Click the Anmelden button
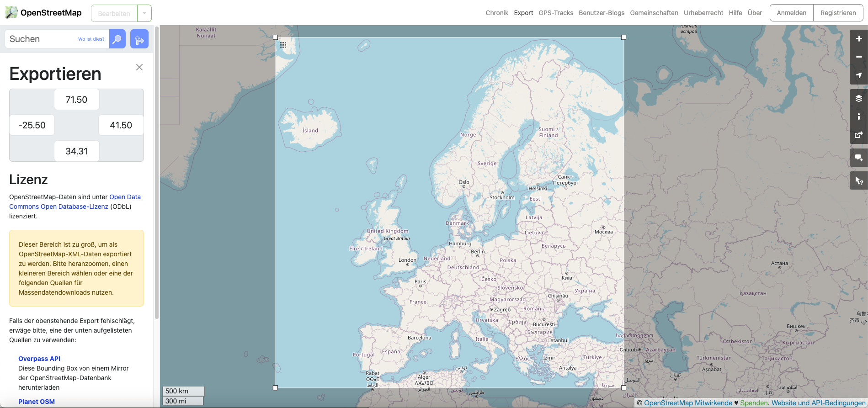This screenshot has width=868, height=408. [791, 13]
